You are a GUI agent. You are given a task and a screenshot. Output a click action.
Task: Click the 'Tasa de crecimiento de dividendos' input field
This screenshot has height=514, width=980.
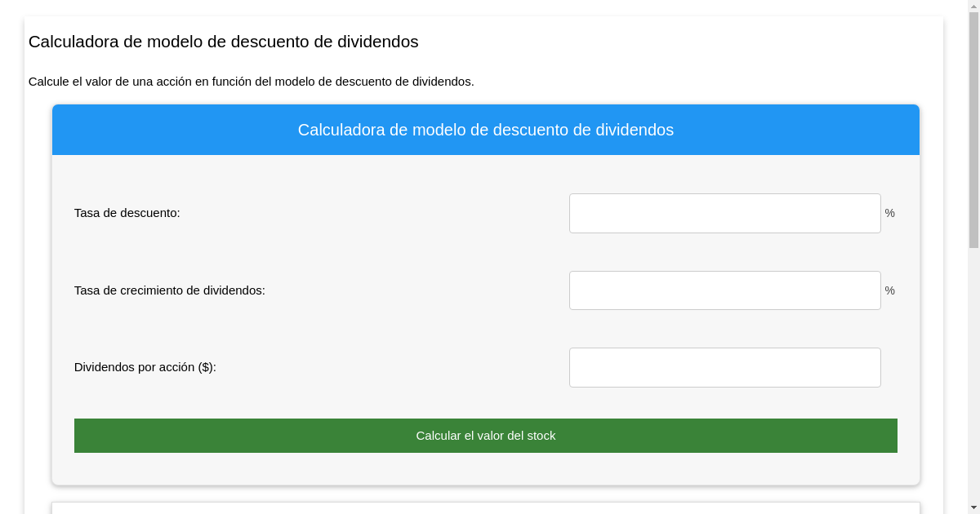(725, 290)
